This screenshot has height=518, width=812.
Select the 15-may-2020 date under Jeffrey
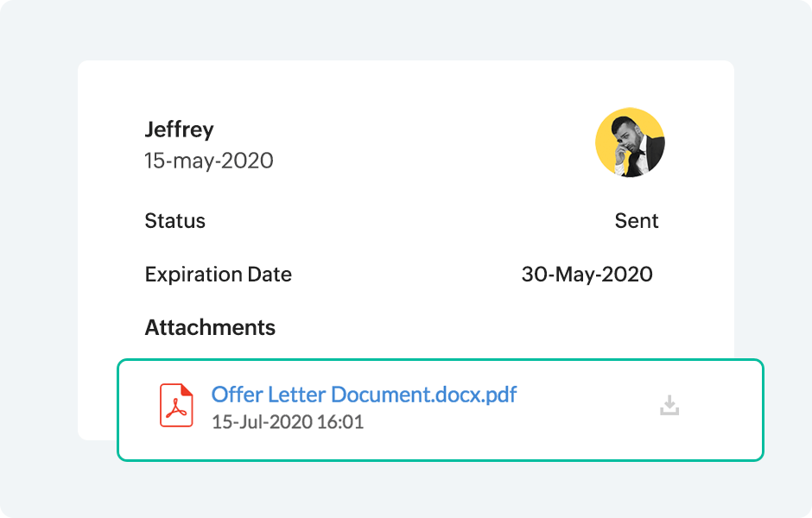point(208,161)
